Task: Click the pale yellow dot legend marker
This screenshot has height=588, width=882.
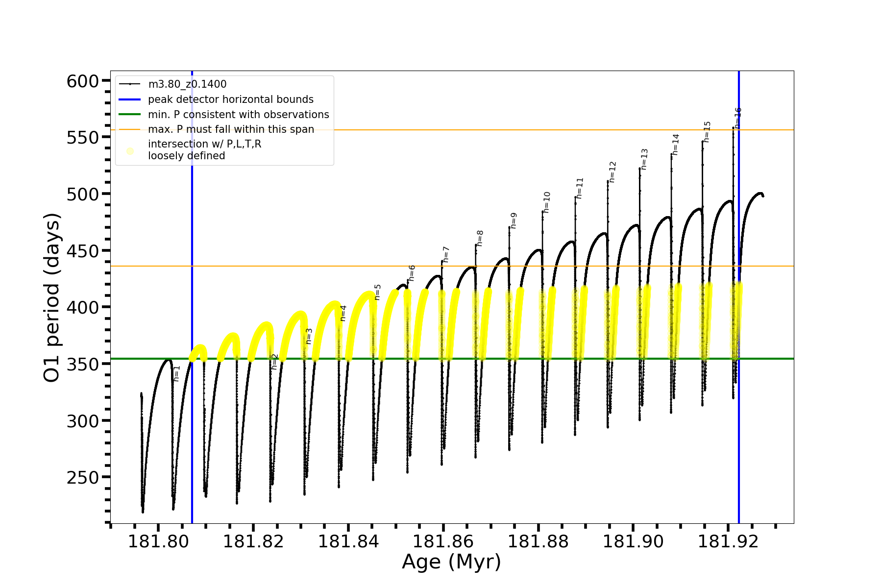Action: [130, 151]
